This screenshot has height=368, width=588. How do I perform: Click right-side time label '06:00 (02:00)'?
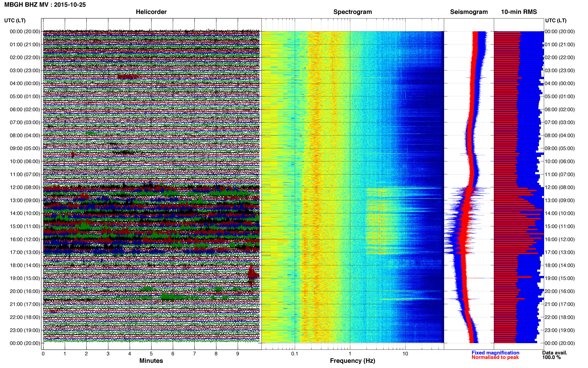pyautogui.click(x=560, y=110)
